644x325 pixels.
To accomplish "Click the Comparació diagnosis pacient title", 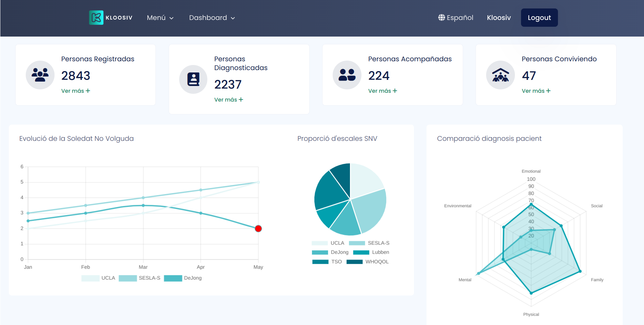I will click(489, 138).
